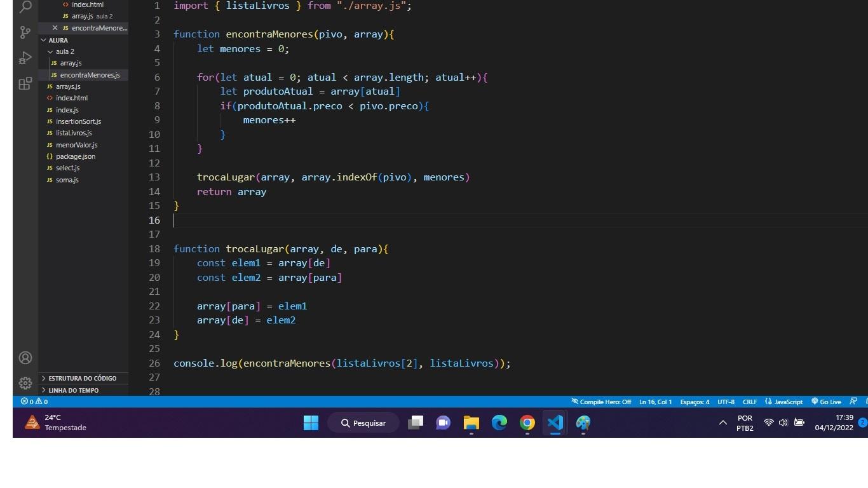Click line number 26 in gutter
The image size is (868, 488).
[154, 363]
